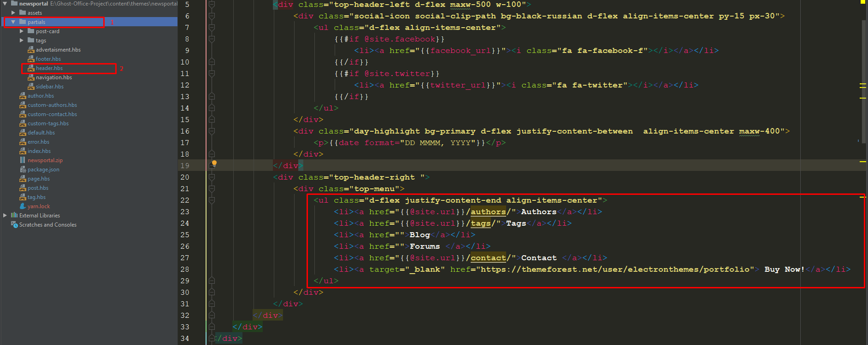868x345 pixels.
Task: Expand the post-card folder arrow
Action: pos(22,31)
